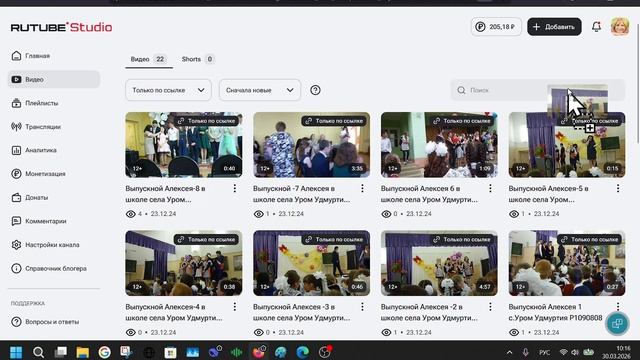Switch to the Видео 22 tab
This screenshot has width=640, height=360.
click(149, 59)
